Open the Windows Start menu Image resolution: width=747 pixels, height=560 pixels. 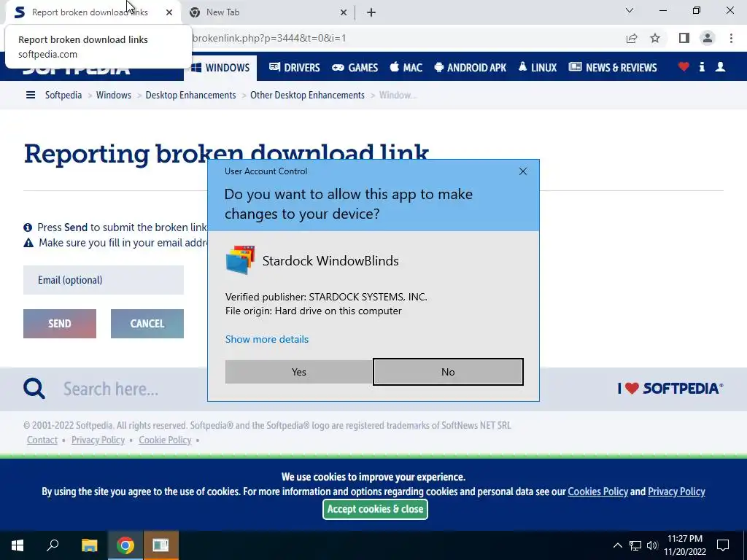pos(18,545)
